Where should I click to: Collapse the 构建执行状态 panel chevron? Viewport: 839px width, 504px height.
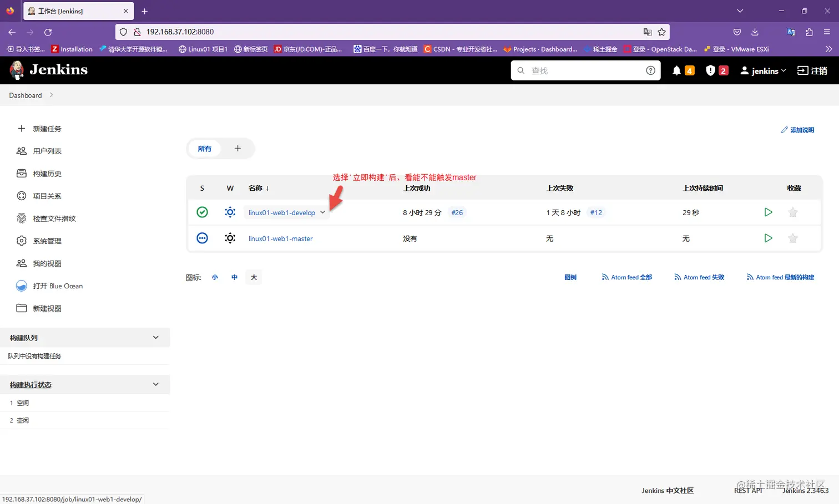pos(156,384)
